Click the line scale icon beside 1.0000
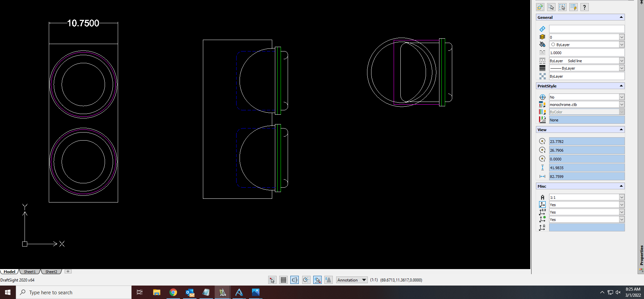The image size is (644, 299). tap(542, 53)
